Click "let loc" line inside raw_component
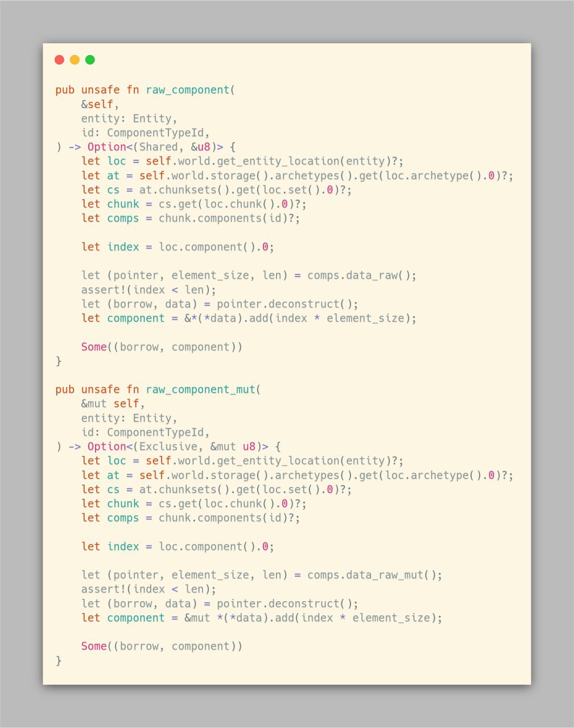This screenshot has width=574, height=728. 242,162
